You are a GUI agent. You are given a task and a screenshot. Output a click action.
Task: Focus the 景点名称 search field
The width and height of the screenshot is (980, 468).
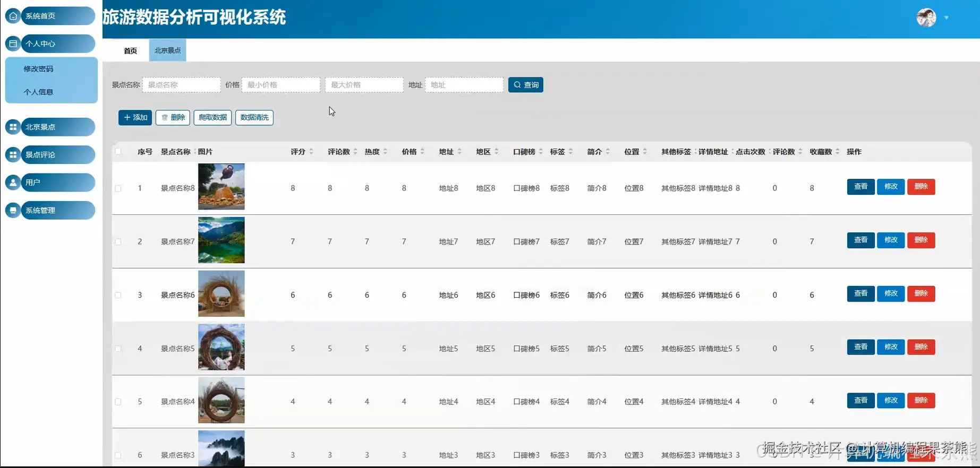tap(181, 85)
